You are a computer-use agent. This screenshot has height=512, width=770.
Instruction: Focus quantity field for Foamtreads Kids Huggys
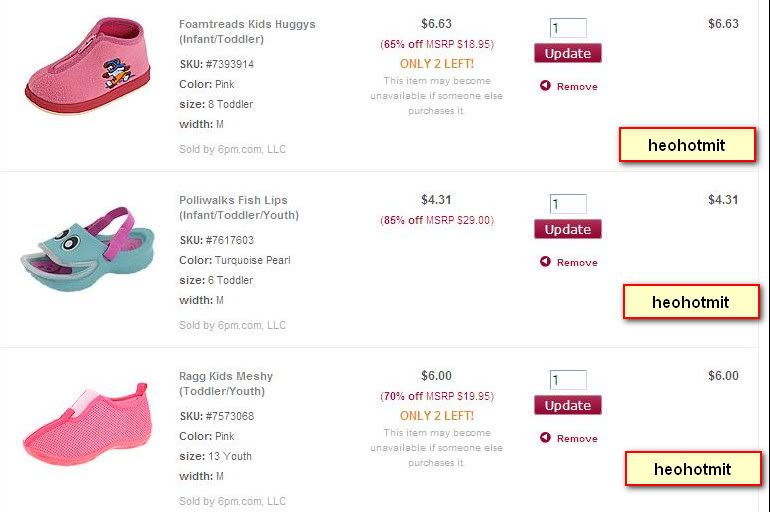coord(568,28)
